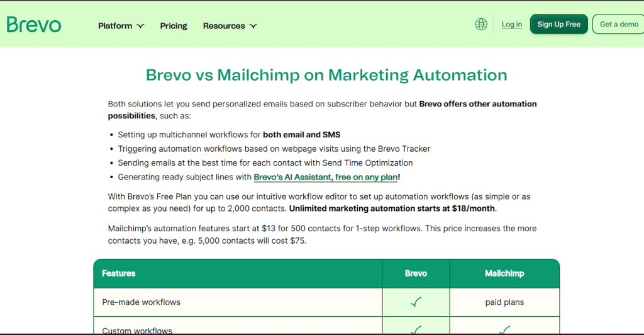Click the "paid plans" cell under Mailchimp
This screenshot has width=644, height=335.
pos(504,302)
